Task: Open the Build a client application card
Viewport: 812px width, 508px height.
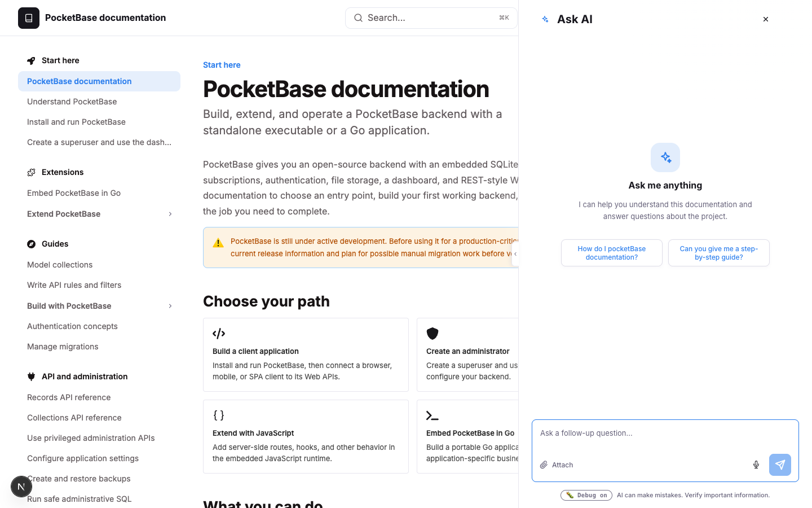Action: pos(306,355)
